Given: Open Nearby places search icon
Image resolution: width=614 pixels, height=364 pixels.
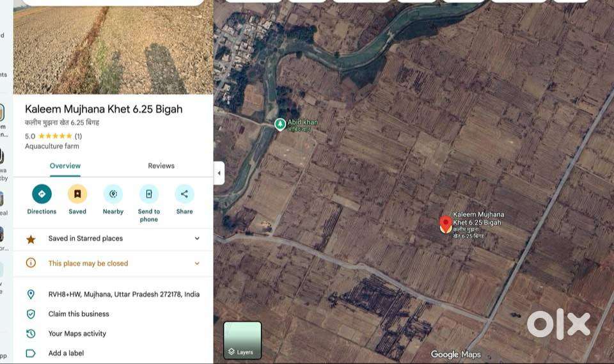Looking at the screenshot, I should (x=113, y=194).
